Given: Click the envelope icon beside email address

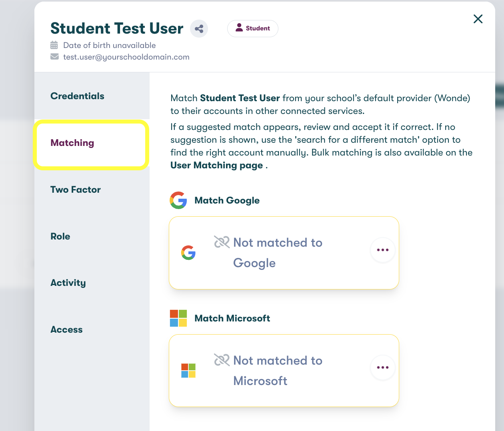Looking at the screenshot, I should (54, 57).
